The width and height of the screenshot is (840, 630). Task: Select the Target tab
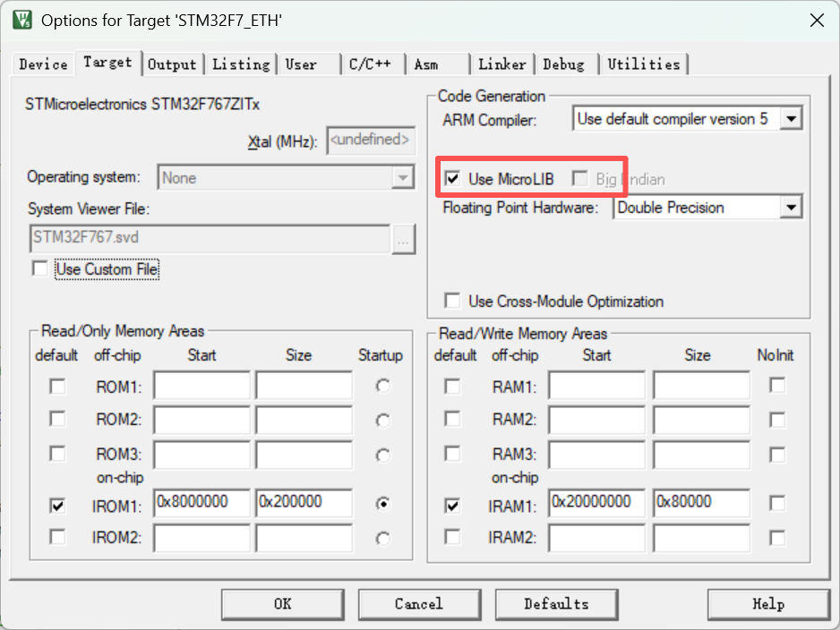107,63
